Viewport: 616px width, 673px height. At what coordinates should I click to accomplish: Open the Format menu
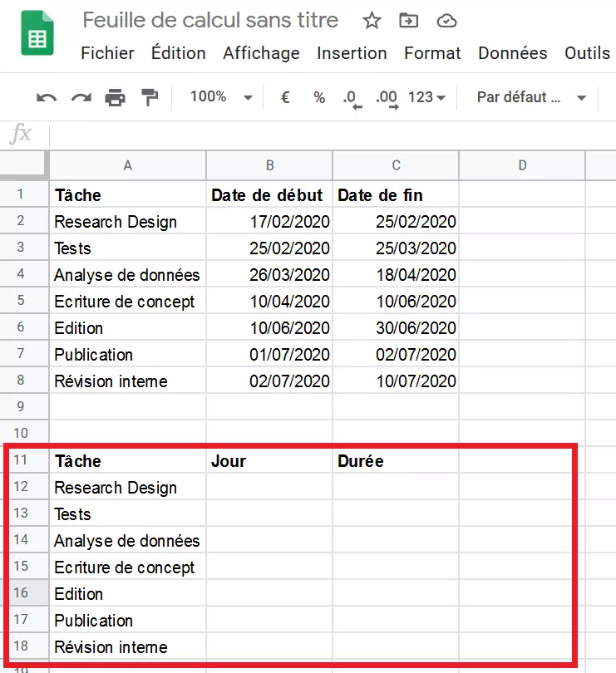pyautogui.click(x=432, y=53)
